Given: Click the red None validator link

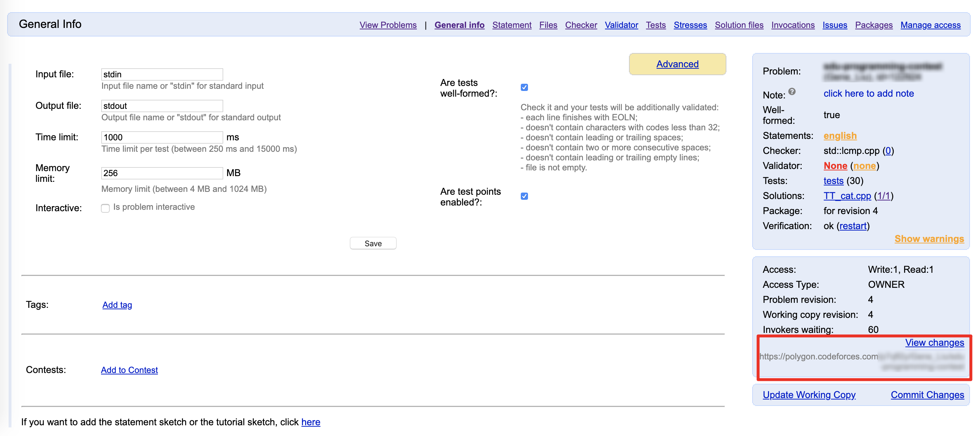Looking at the screenshot, I should (835, 166).
